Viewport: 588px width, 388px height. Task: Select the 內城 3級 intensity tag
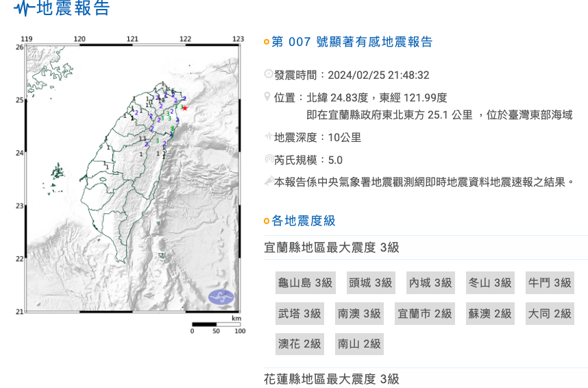[x=430, y=282]
